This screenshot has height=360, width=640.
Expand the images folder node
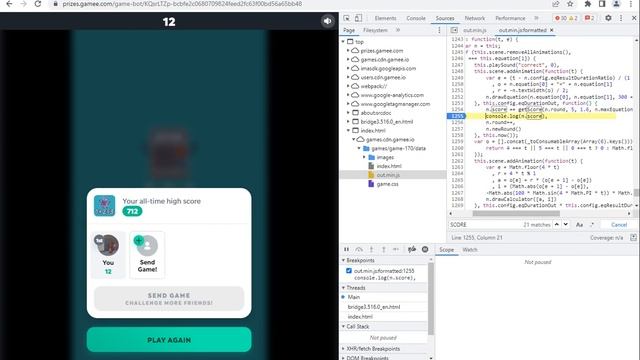click(364, 157)
